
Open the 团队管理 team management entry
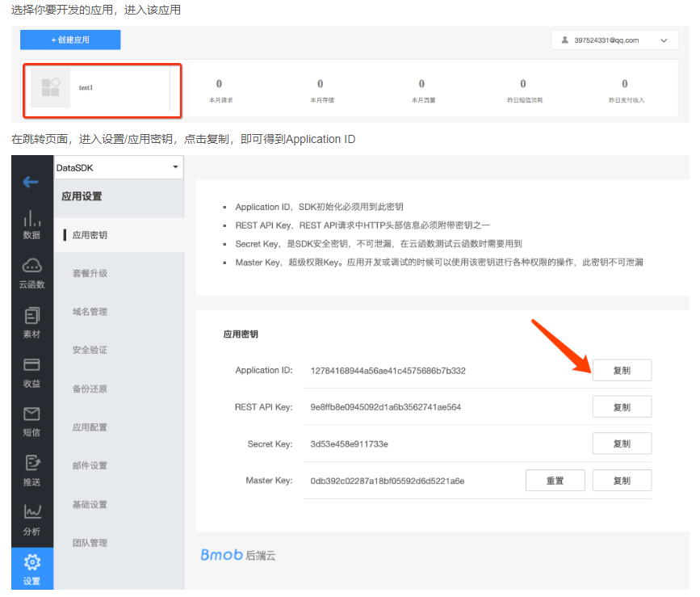[90, 543]
